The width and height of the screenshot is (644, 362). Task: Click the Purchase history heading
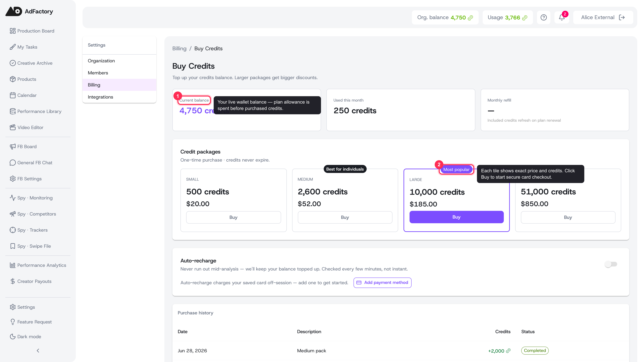tap(195, 313)
